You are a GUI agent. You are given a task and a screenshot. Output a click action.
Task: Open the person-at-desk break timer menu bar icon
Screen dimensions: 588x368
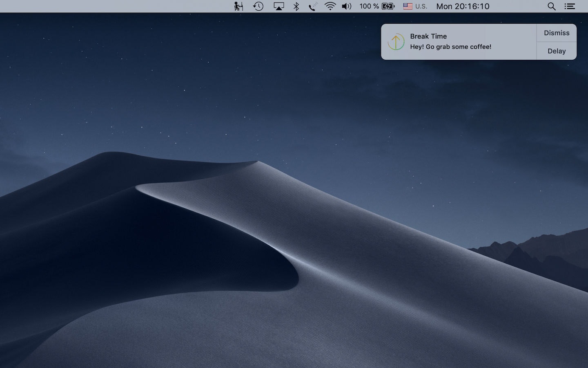[x=238, y=6]
